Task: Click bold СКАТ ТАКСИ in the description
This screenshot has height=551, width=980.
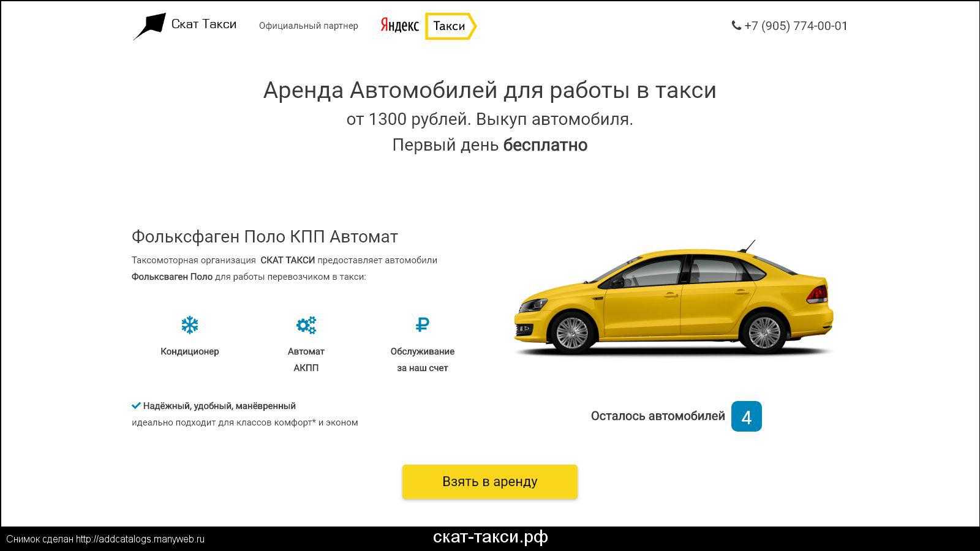Action: [x=287, y=260]
